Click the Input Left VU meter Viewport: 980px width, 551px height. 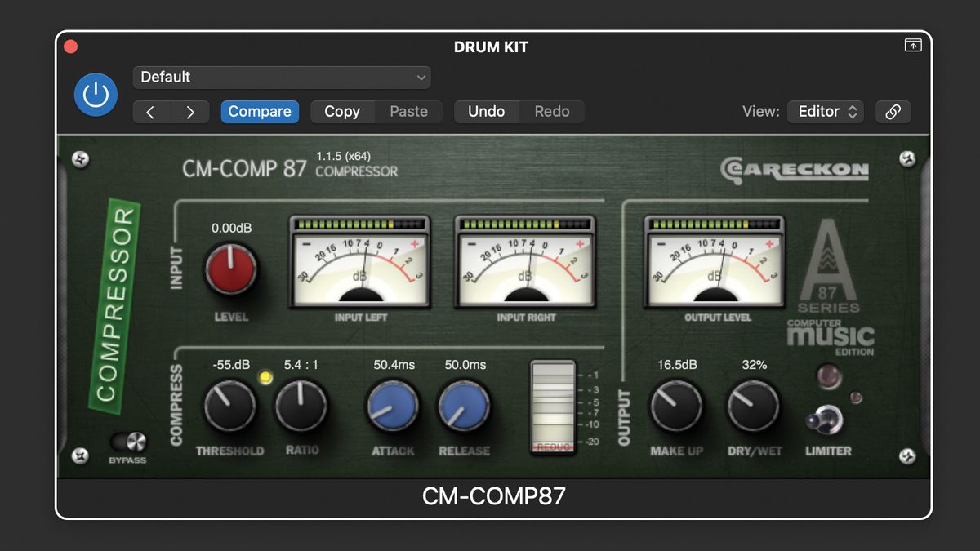[360, 262]
